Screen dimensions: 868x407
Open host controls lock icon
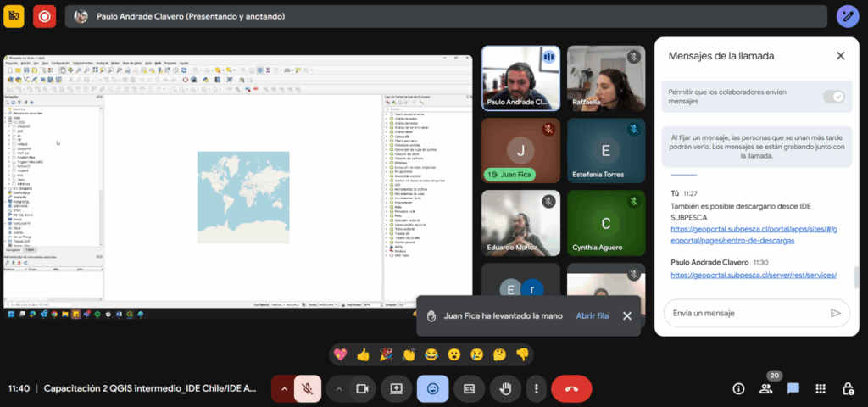click(x=848, y=388)
